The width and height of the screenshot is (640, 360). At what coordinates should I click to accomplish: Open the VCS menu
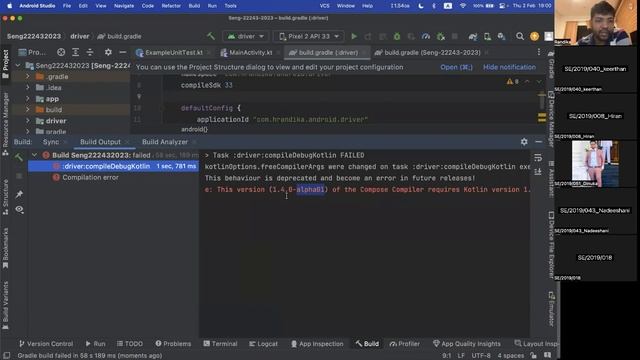click(324, 6)
